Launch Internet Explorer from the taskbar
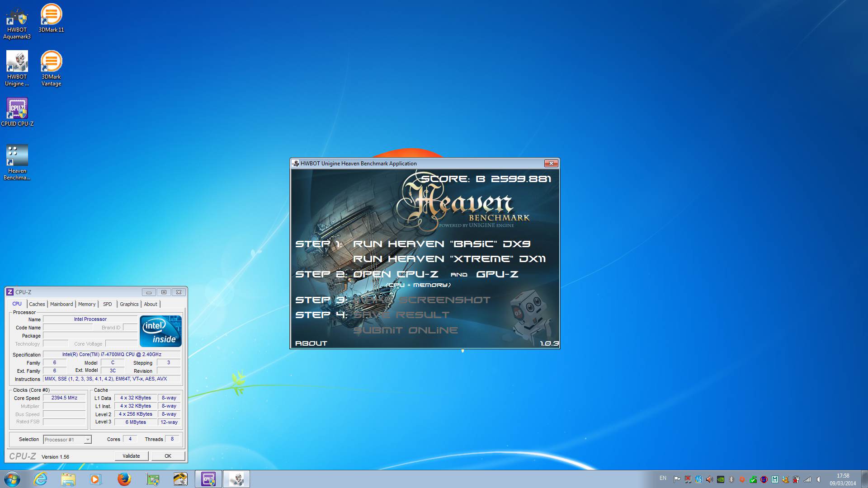Screen dimensions: 868x488 click(41, 479)
